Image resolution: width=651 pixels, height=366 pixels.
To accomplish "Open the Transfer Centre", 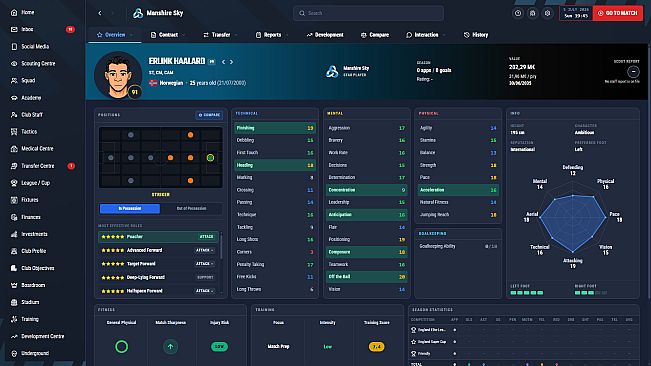I will coord(37,166).
